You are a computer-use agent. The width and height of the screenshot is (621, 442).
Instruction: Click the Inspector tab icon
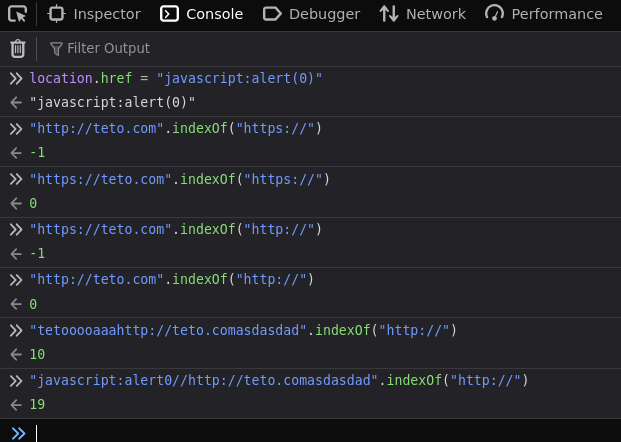[56, 14]
